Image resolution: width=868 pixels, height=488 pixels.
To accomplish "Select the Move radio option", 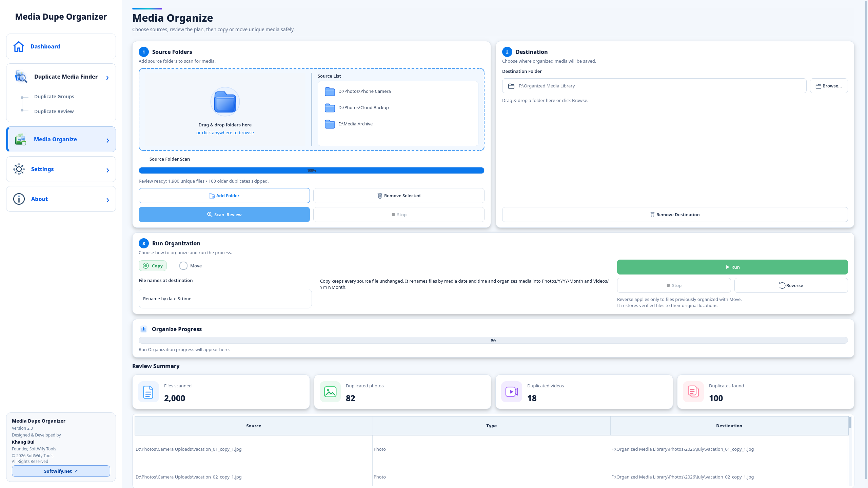I will tap(191, 266).
